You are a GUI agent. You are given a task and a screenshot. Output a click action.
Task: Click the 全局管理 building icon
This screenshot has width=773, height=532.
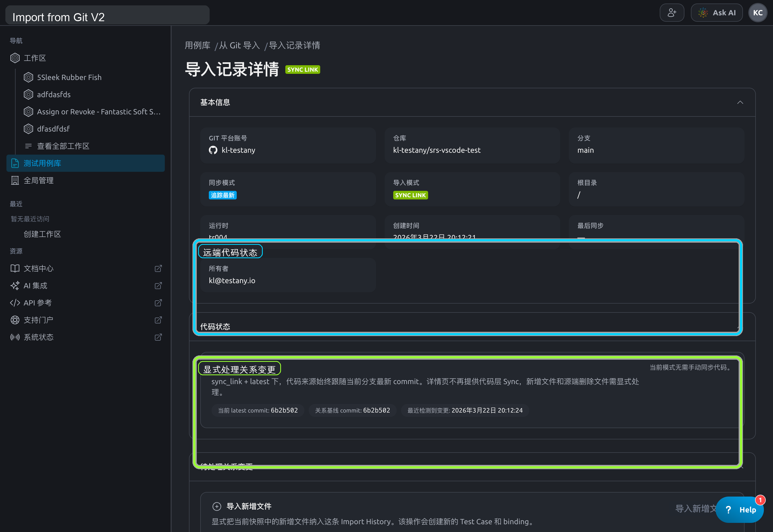point(15,180)
